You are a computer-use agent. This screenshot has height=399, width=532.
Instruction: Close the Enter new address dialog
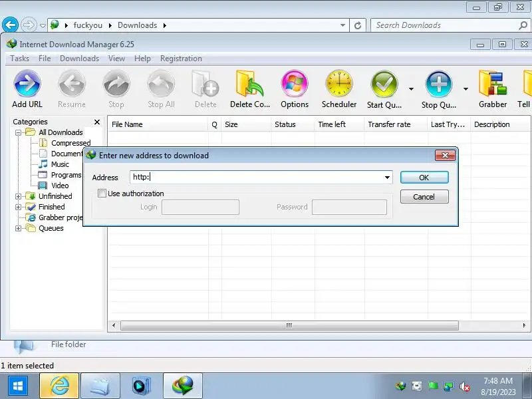point(445,156)
